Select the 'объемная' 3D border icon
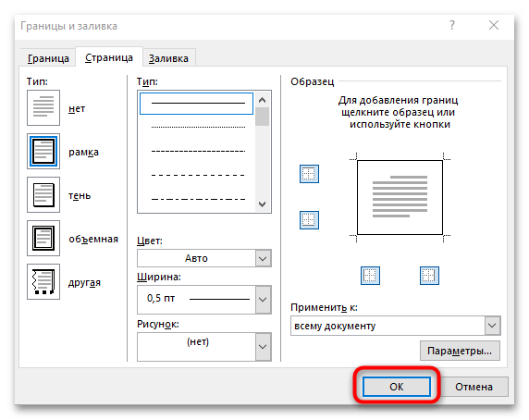Image resolution: width=529 pixels, height=420 pixels. pos(43,238)
